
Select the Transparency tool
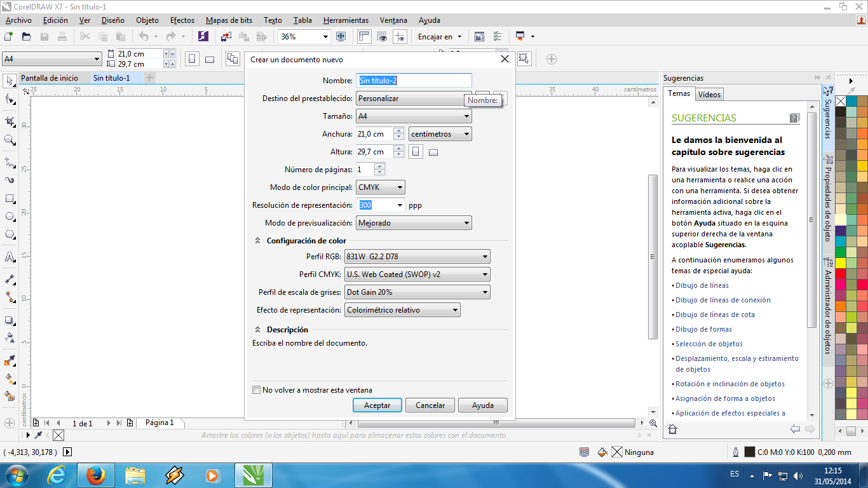(10, 338)
